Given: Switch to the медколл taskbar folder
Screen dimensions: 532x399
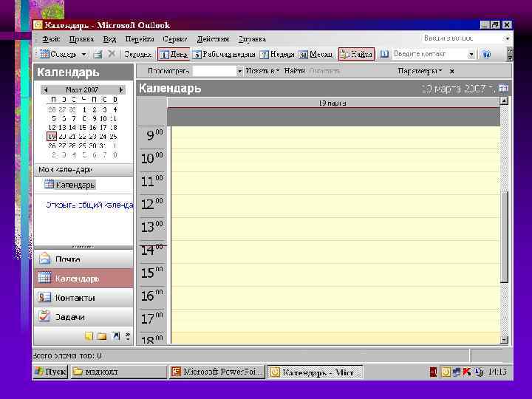Looking at the screenshot, I should tap(119, 372).
